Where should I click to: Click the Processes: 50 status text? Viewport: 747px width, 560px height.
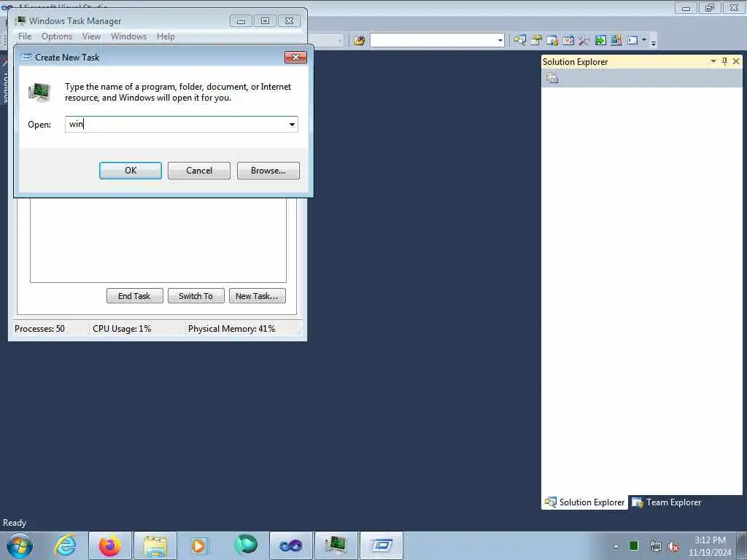coord(39,329)
